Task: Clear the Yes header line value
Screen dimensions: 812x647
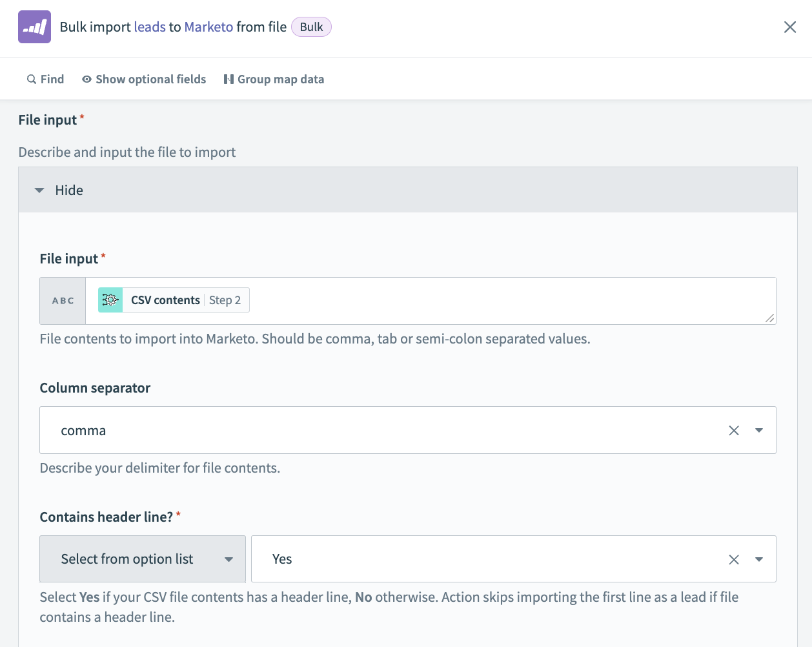Action: 734,560
